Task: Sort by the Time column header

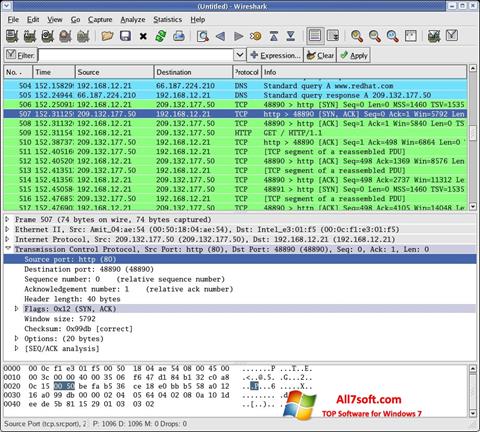Action: click(54, 72)
